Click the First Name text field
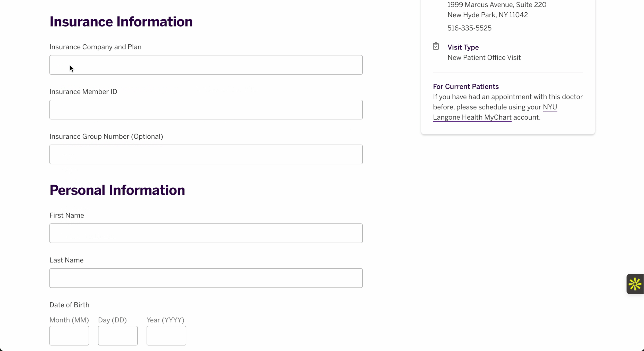The image size is (644, 351). pyautogui.click(x=206, y=233)
